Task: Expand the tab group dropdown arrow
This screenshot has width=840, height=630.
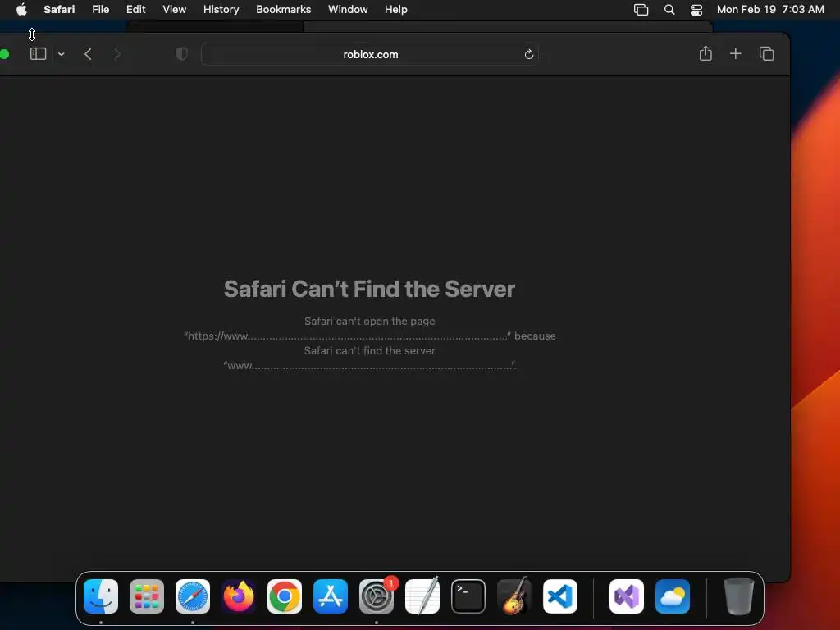Action: click(61, 54)
